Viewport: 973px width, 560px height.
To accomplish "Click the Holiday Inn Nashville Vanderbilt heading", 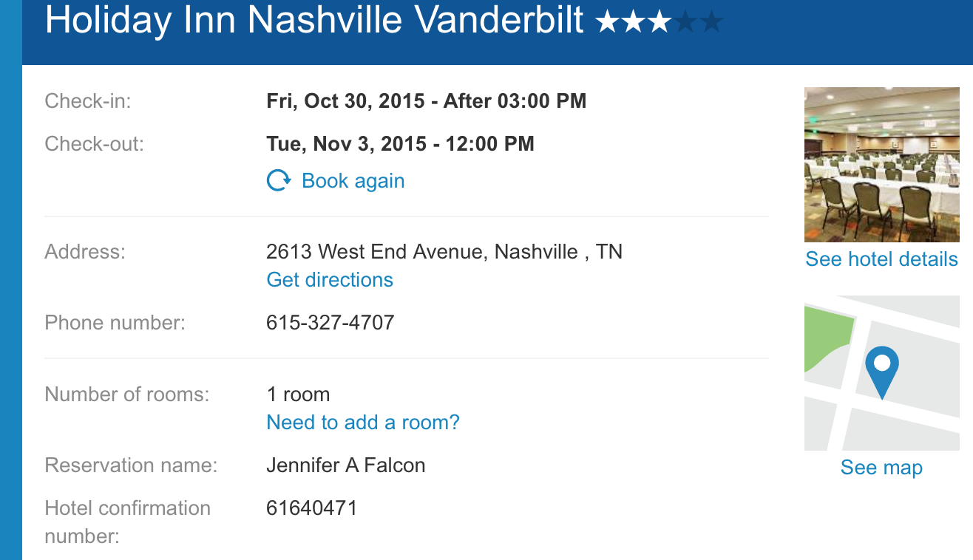I will click(x=315, y=21).
